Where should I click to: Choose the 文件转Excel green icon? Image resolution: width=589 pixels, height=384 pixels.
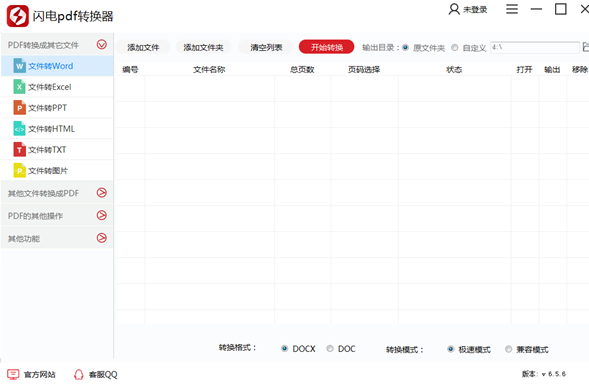click(20, 87)
